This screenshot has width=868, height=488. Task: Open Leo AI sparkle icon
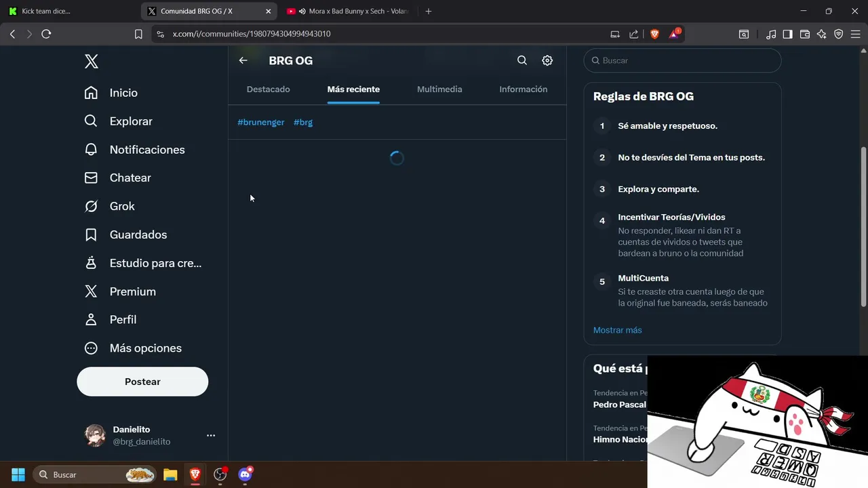pos(822,34)
